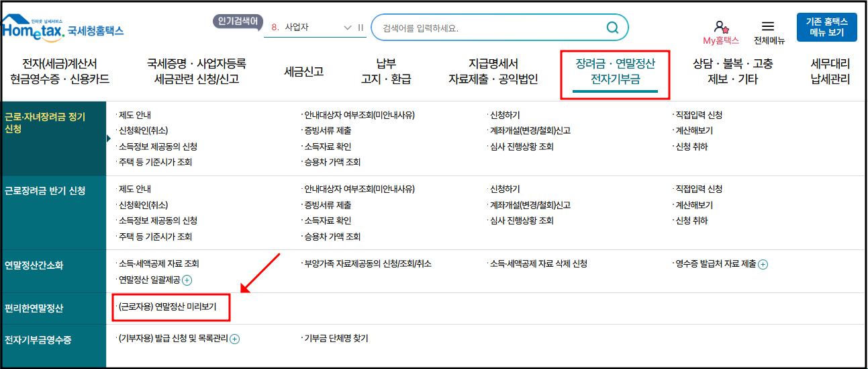
Task: Open 신청 취하 under 정기 신청
Action: (x=691, y=147)
